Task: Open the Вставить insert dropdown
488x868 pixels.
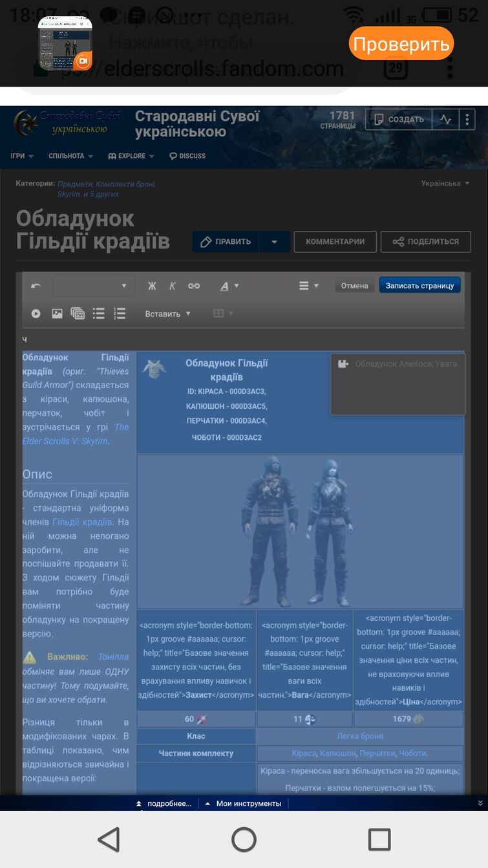Action: (168, 314)
